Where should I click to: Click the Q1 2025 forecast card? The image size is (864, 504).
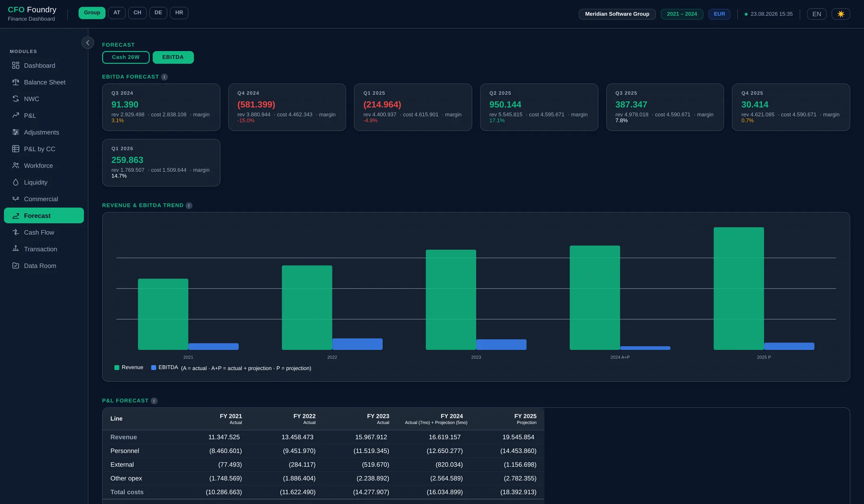pyautogui.click(x=413, y=107)
